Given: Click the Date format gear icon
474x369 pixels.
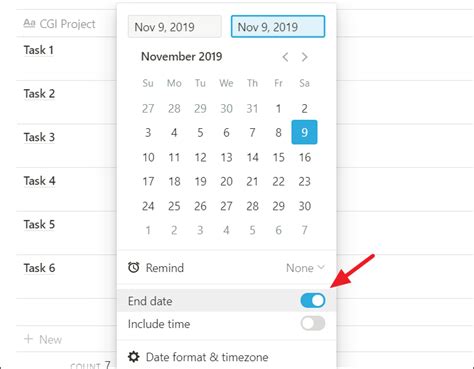Looking at the screenshot, I should point(134,357).
